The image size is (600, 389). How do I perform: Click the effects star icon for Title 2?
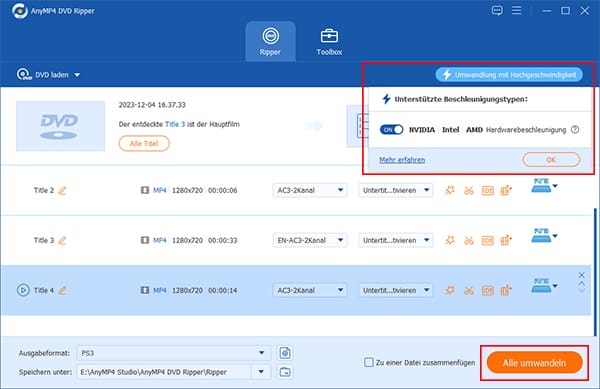[450, 190]
